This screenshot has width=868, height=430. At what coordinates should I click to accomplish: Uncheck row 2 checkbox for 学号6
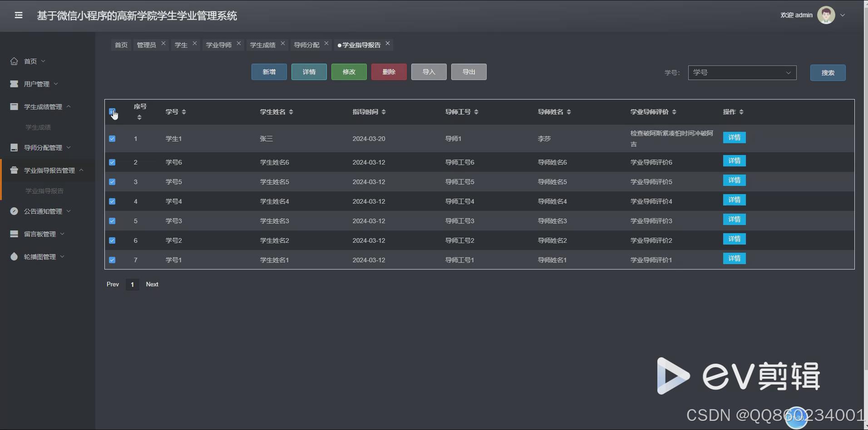tap(112, 162)
